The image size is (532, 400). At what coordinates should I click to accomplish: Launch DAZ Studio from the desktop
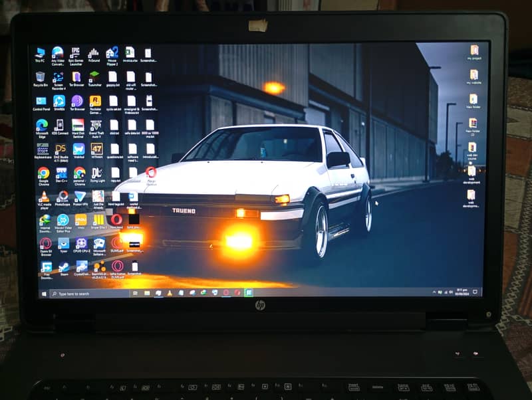pos(61,149)
